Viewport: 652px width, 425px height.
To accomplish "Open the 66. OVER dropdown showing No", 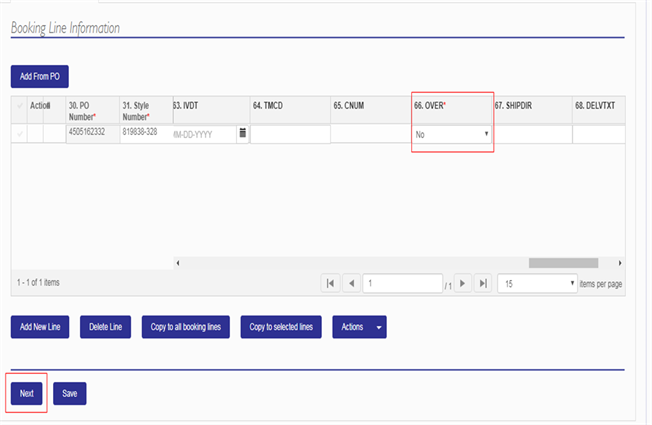I will [x=452, y=134].
